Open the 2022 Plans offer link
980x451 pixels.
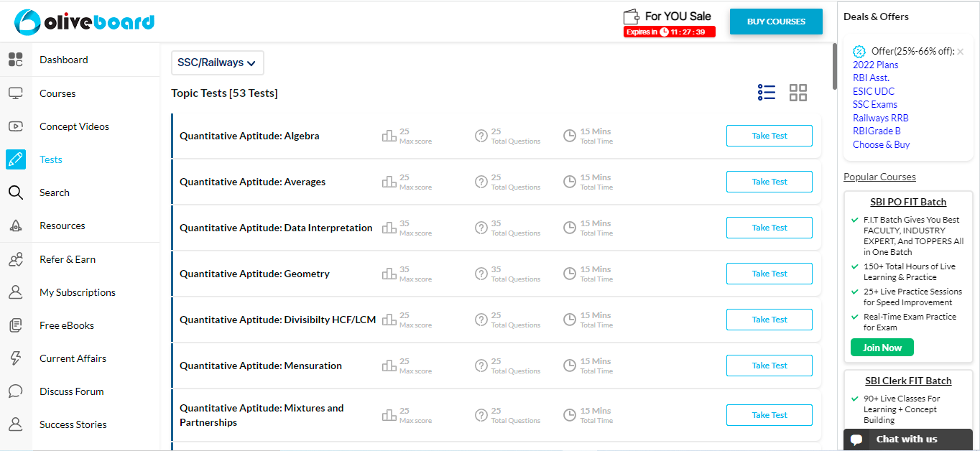tap(876, 65)
